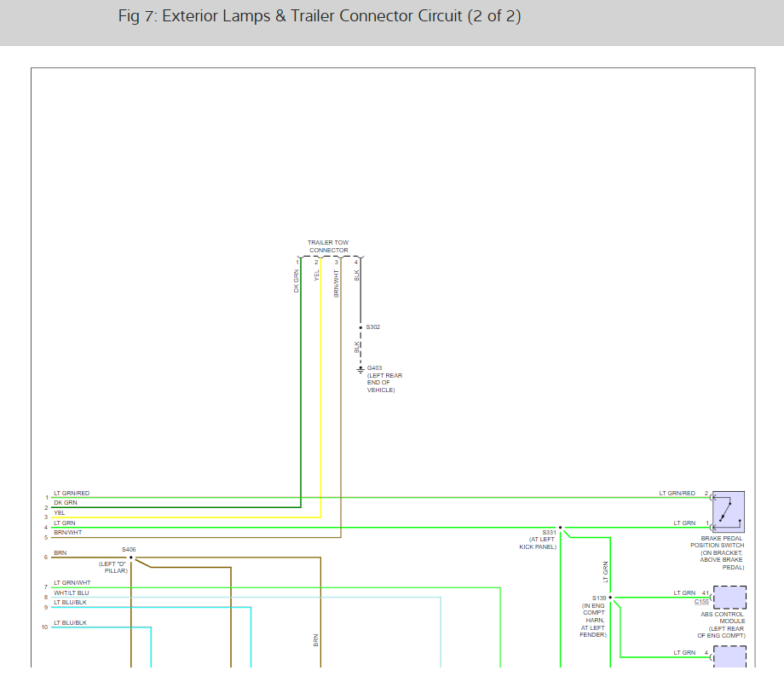Click the WHT/LT BLU label at wire 8
This screenshot has height=682, width=784.
(72, 592)
